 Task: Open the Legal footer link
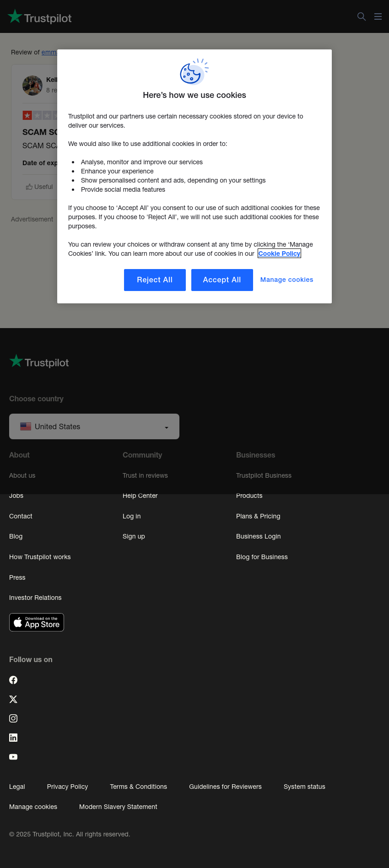[17, 787]
